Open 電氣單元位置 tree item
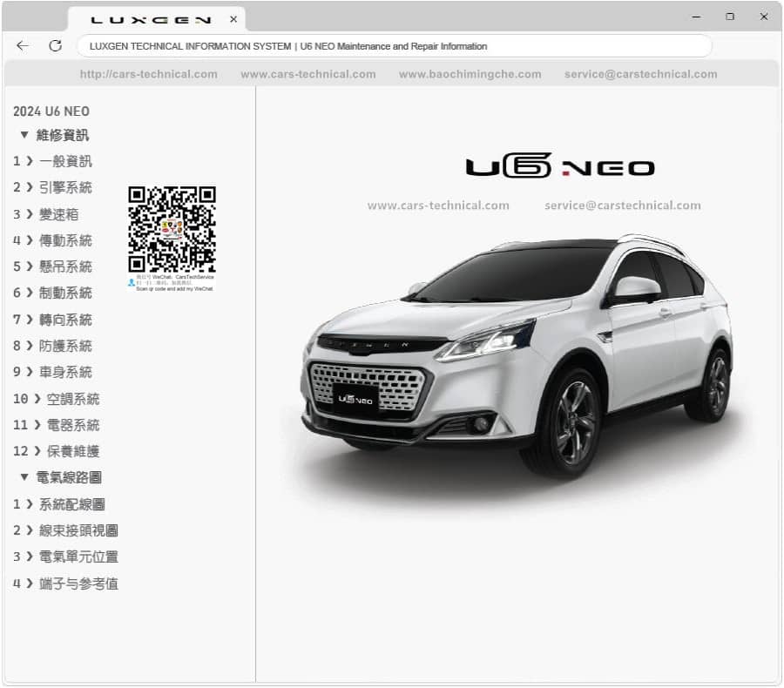The image size is (784, 688). [78, 556]
